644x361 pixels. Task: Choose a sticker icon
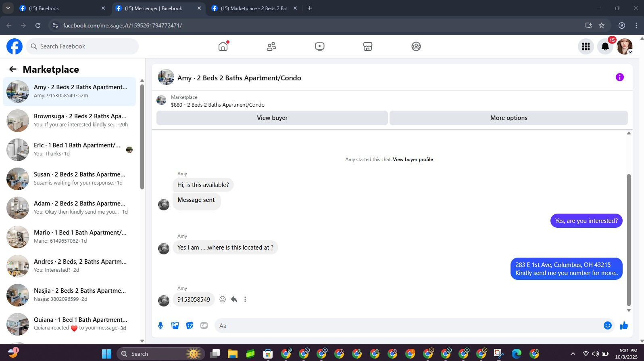tap(190, 325)
